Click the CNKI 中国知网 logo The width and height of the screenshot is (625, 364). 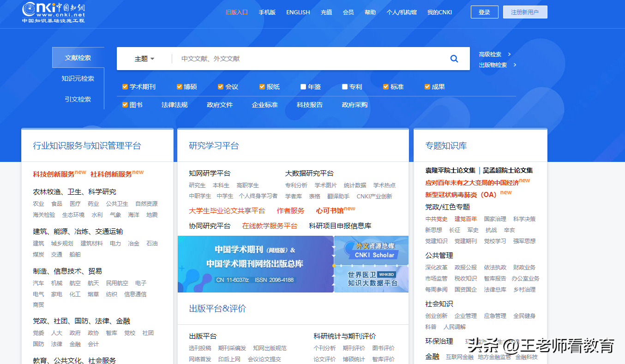pos(54,12)
